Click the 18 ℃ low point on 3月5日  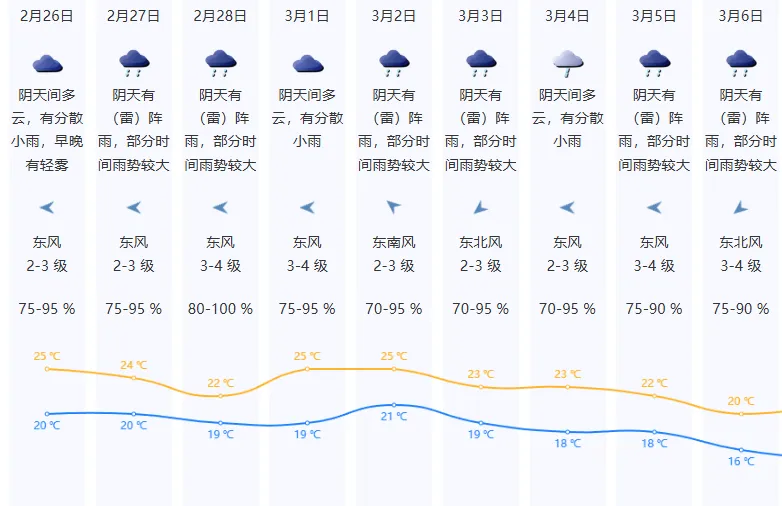point(654,432)
